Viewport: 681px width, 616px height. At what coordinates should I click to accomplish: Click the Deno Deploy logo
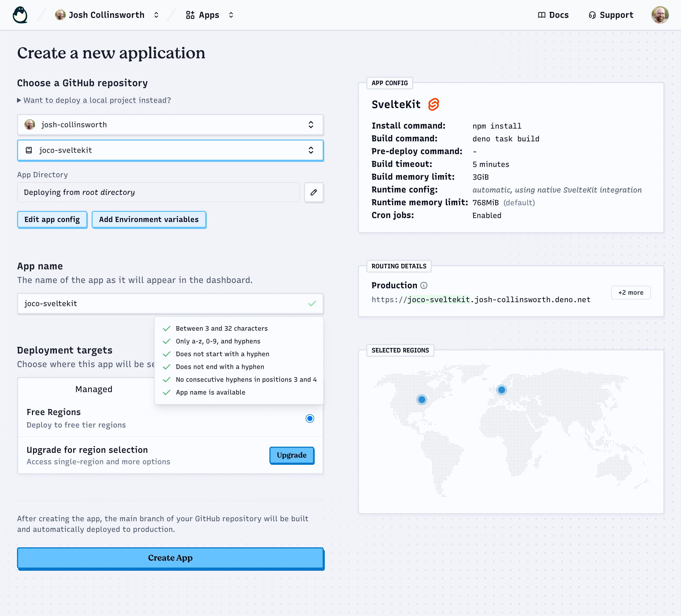pyautogui.click(x=20, y=15)
